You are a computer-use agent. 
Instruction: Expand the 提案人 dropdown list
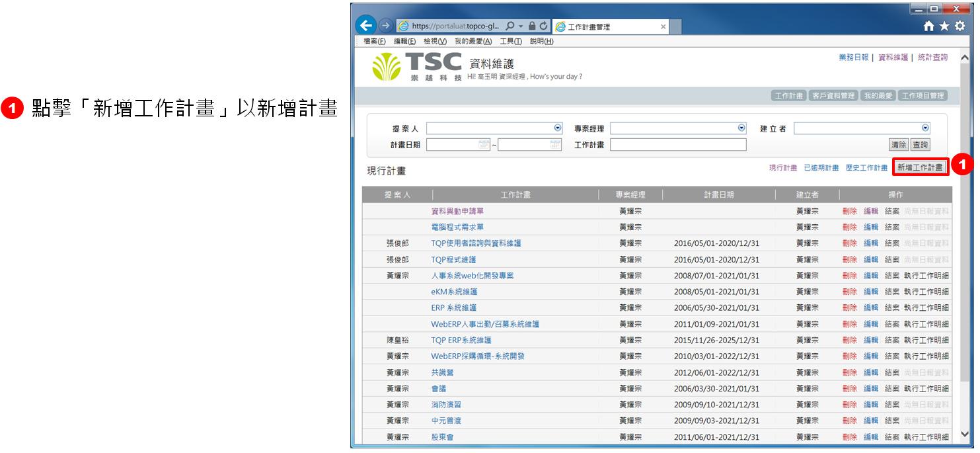pos(557,128)
